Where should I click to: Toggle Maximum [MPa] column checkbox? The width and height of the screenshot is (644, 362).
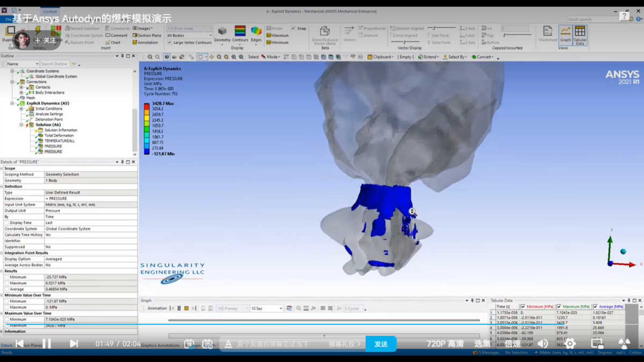pos(559,307)
